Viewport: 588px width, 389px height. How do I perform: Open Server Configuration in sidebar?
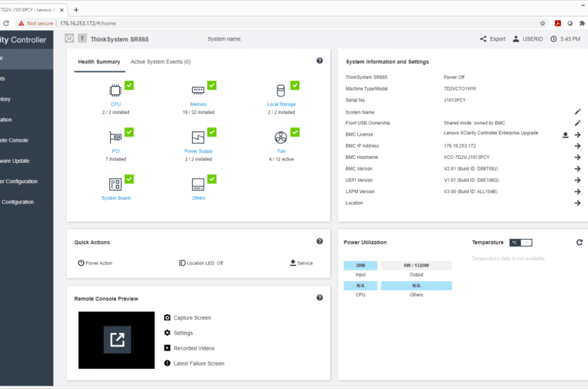pos(26,182)
